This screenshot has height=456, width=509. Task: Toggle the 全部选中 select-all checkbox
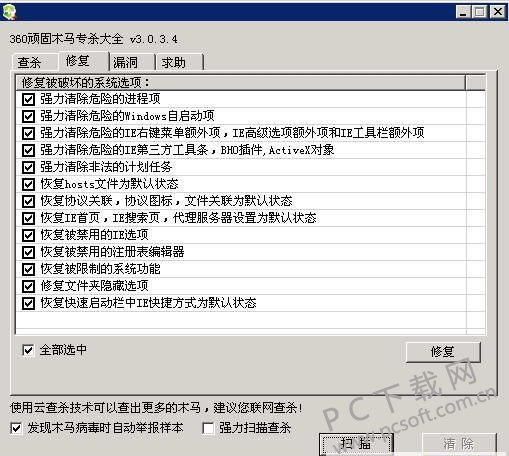tap(28, 350)
